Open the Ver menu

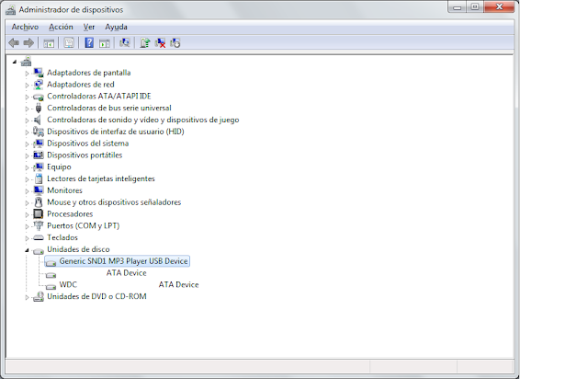tap(89, 27)
